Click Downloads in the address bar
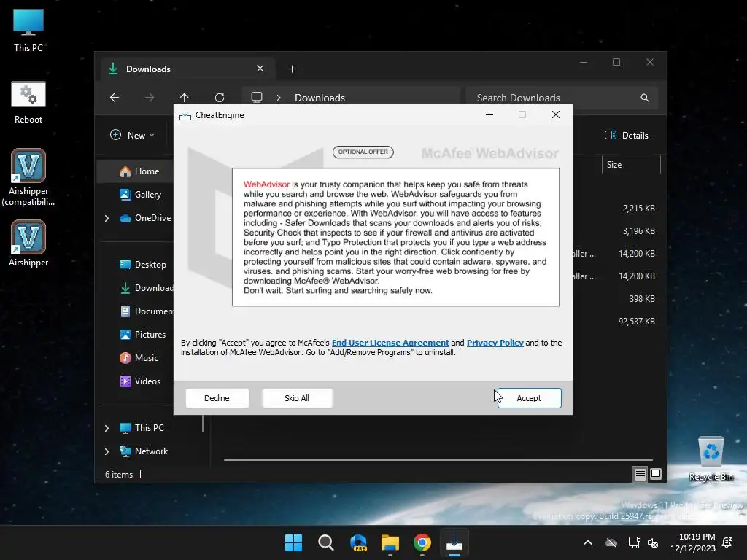 pos(320,98)
